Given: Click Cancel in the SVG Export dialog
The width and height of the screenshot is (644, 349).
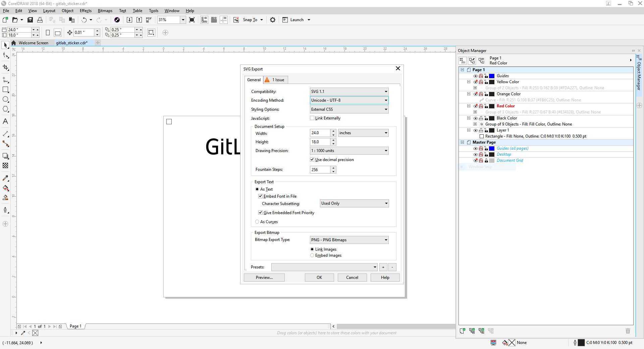Looking at the screenshot, I should (352, 278).
